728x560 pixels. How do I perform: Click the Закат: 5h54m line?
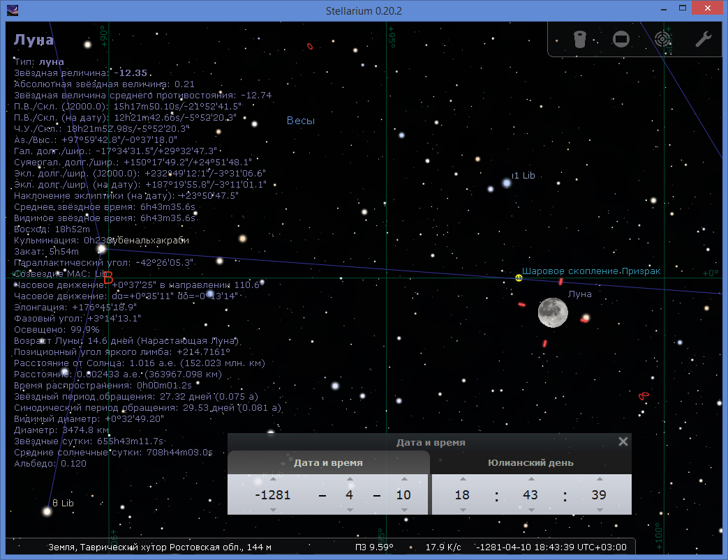47,252
